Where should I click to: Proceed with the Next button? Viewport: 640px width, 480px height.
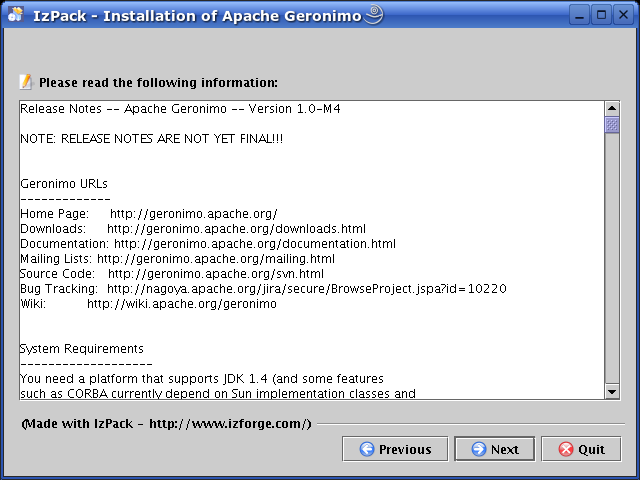(x=494, y=449)
